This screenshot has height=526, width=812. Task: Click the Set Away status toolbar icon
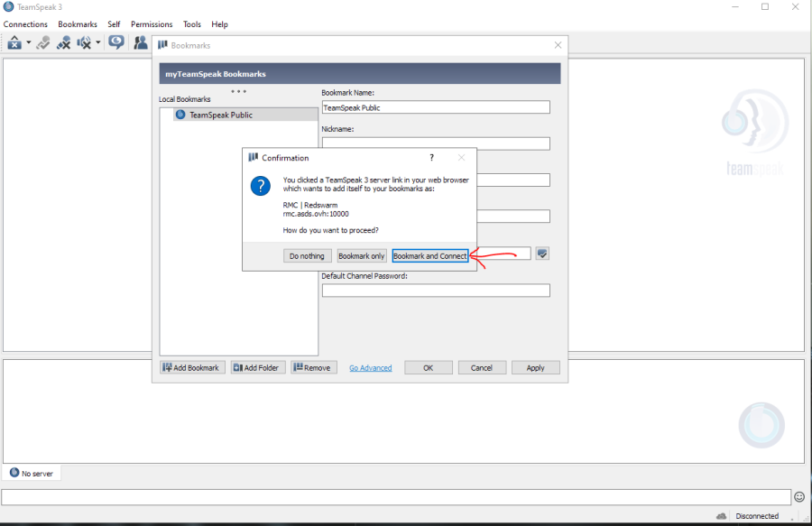[14, 42]
